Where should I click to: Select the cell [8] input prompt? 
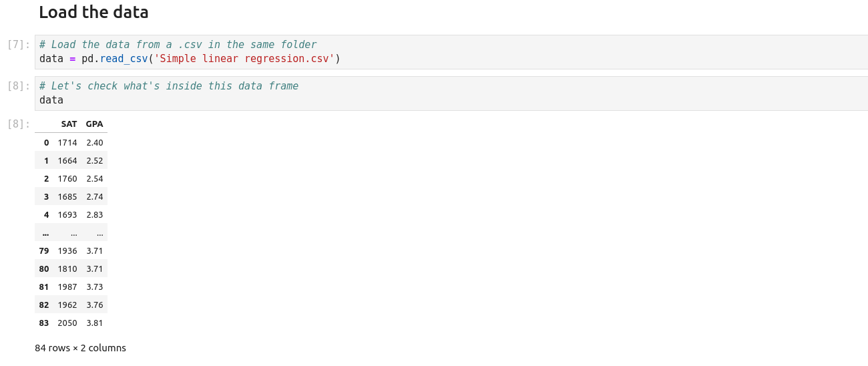pyautogui.click(x=19, y=86)
